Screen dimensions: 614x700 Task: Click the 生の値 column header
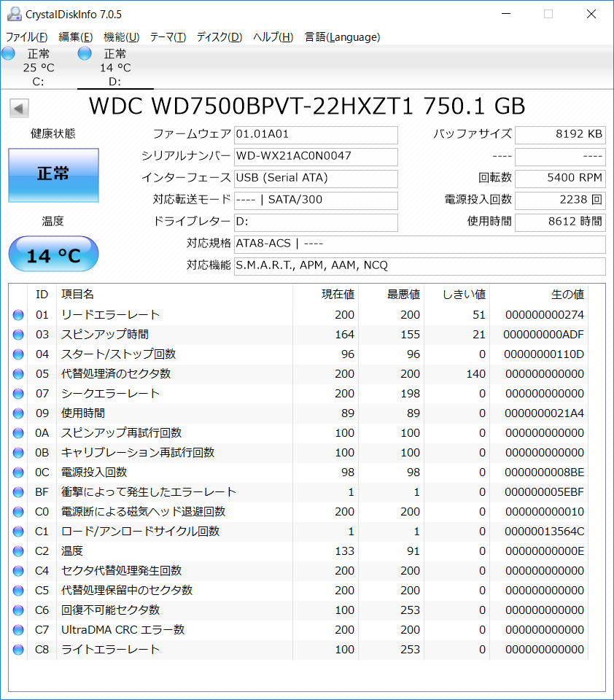539,295
